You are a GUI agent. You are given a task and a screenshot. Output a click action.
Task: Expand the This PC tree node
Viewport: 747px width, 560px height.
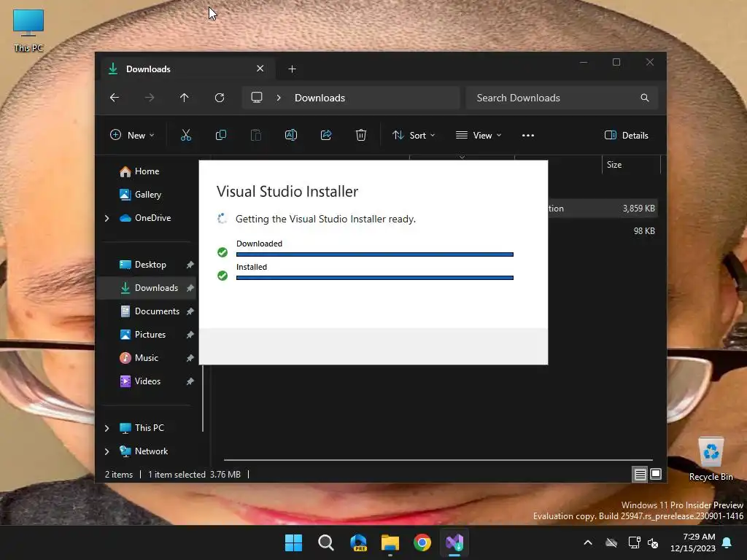107,428
